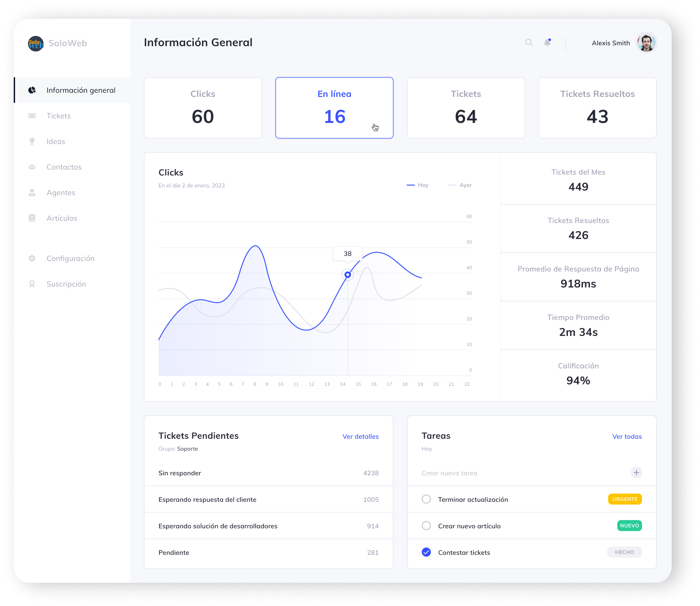Open Artículos via the document icon
Screen dimensions: 700x606
pos(32,218)
